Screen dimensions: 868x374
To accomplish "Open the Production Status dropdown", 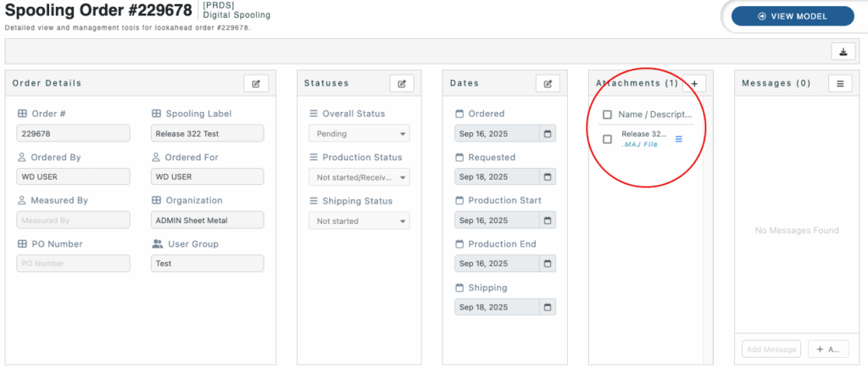I will coord(359,177).
